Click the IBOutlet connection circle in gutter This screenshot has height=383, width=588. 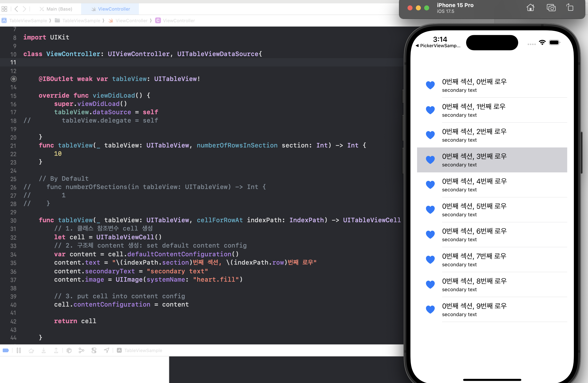14,79
